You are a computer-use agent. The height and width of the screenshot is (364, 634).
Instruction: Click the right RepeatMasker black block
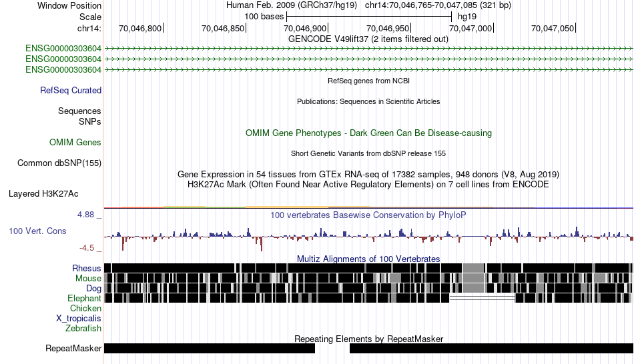(x=491, y=348)
